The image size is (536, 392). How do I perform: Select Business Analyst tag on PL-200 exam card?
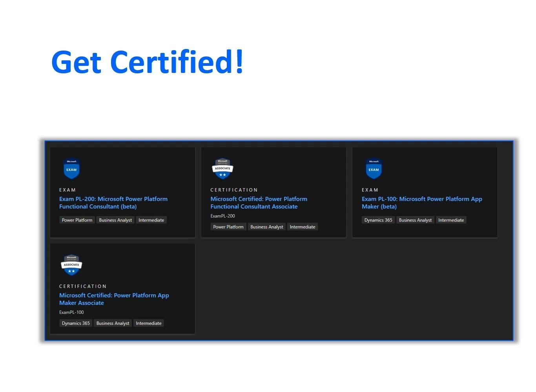(x=115, y=220)
